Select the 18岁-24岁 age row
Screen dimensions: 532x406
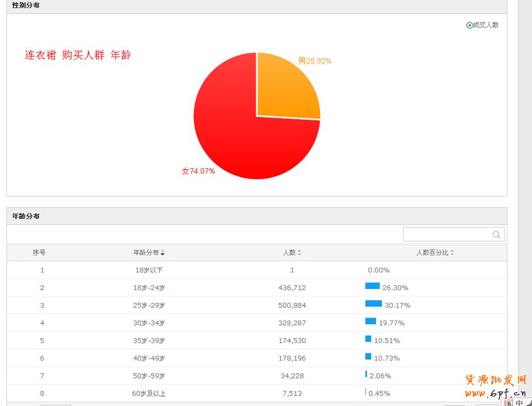tap(149, 288)
